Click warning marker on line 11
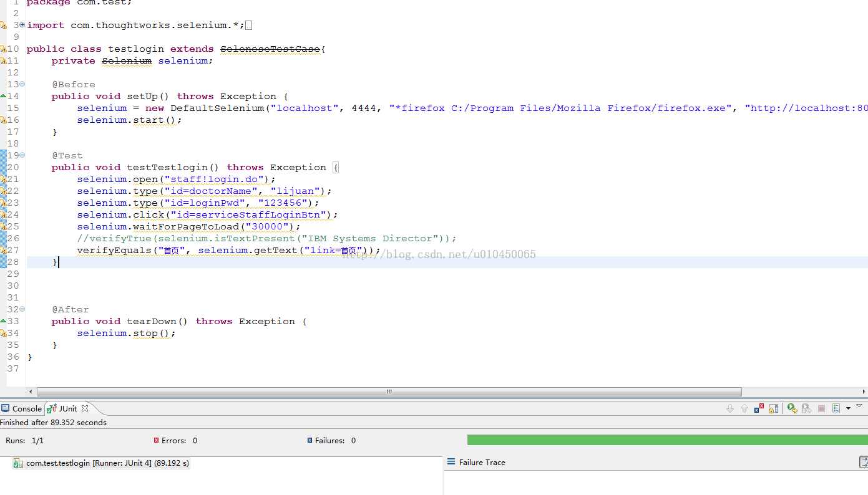Viewport: 868px width, 495px height. (3, 60)
